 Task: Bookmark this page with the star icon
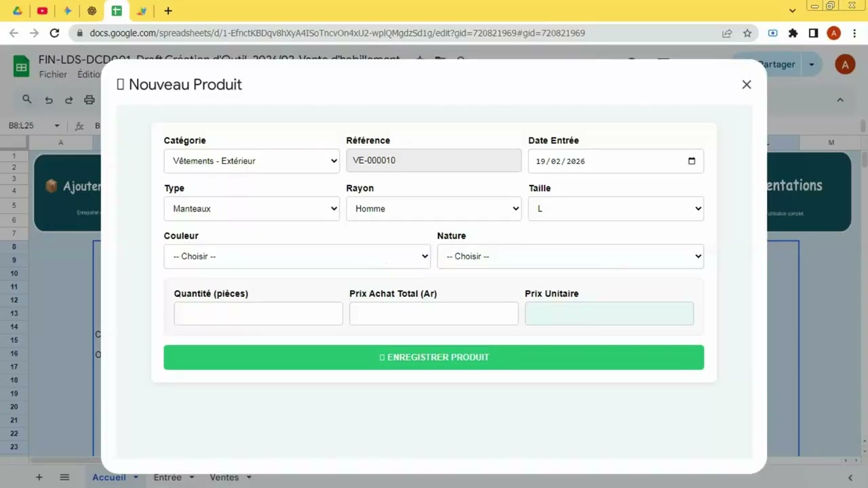coord(747,33)
